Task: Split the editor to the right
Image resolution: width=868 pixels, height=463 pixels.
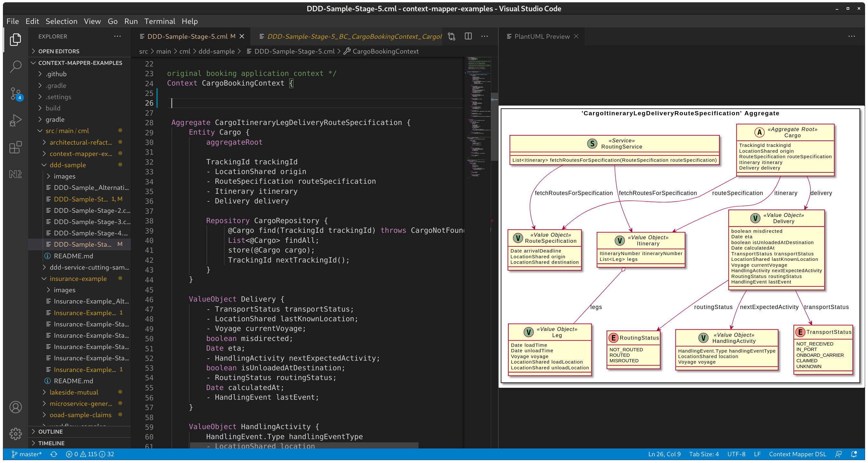Action: tap(468, 36)
